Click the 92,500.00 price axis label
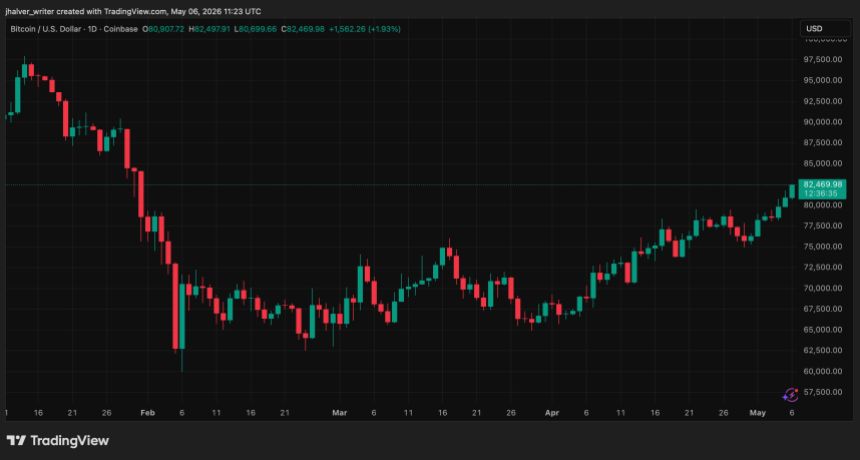The width and height of the screenshot is (860, 460). (823, 101)
